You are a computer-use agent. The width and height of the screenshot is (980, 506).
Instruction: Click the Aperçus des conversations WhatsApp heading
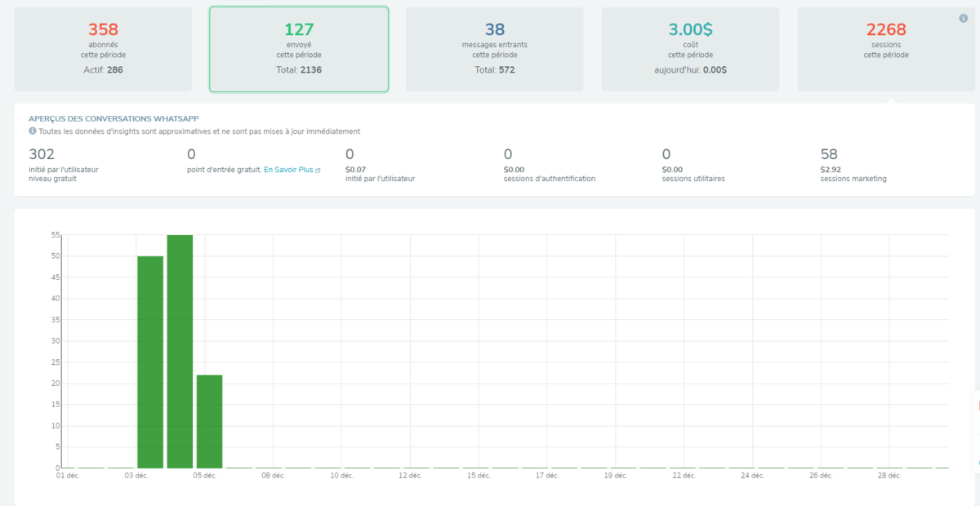[114, 118]
